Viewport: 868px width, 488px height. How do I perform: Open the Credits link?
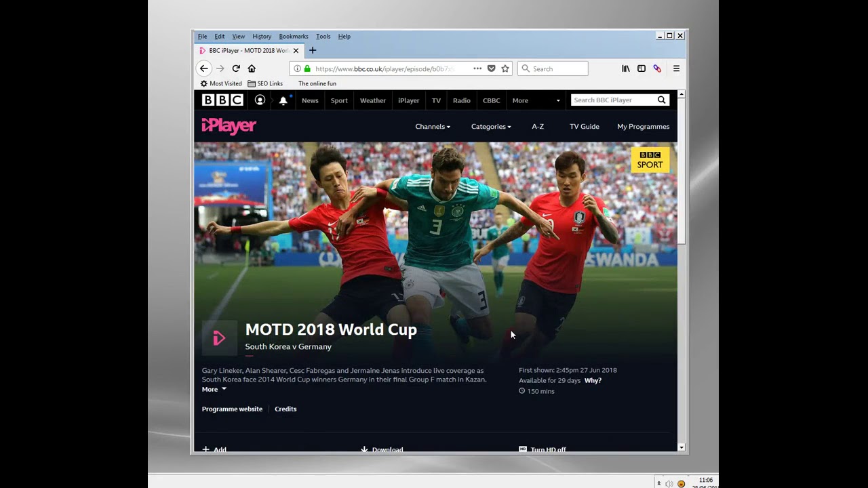285,409
